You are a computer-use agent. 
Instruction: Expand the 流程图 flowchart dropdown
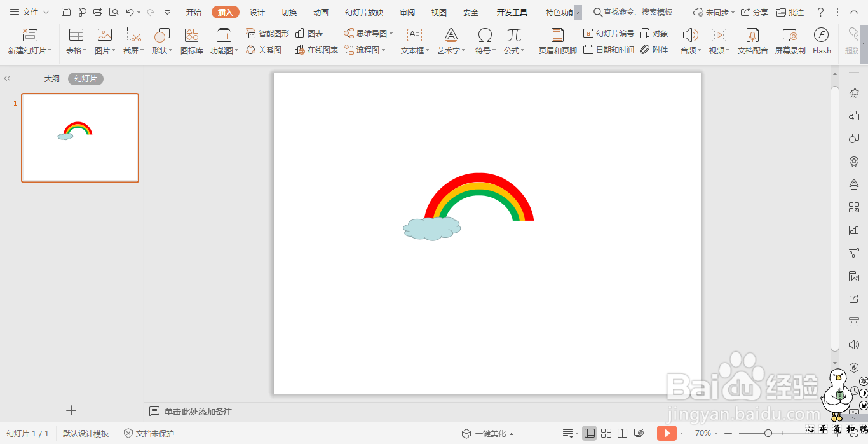click(384, 50)
